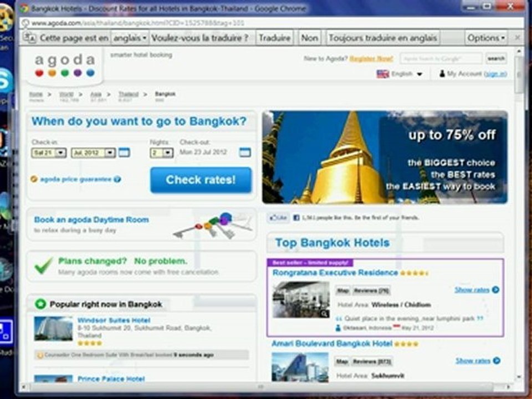
Task: Open the check-in calendar icon
Action: pos(124,152)
